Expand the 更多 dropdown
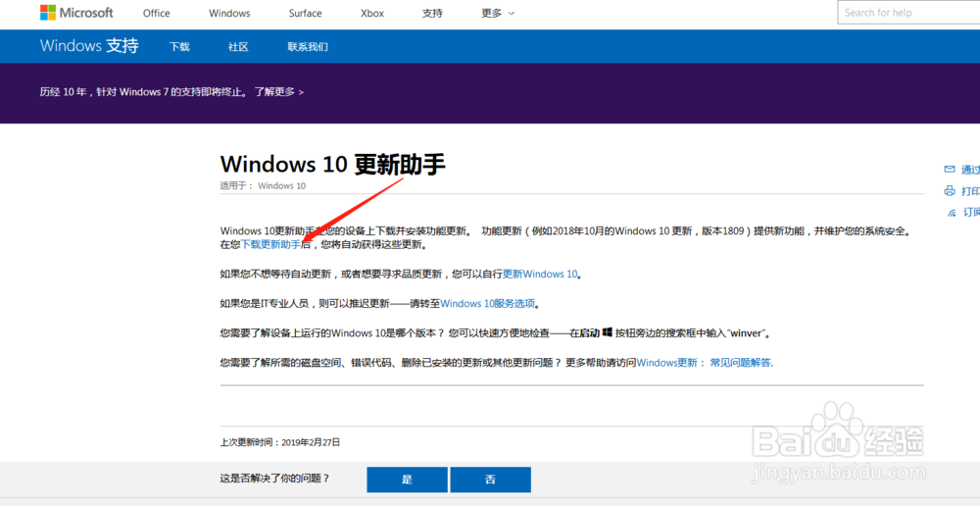This screenshot has height=506, width=980. pos(498,13)
